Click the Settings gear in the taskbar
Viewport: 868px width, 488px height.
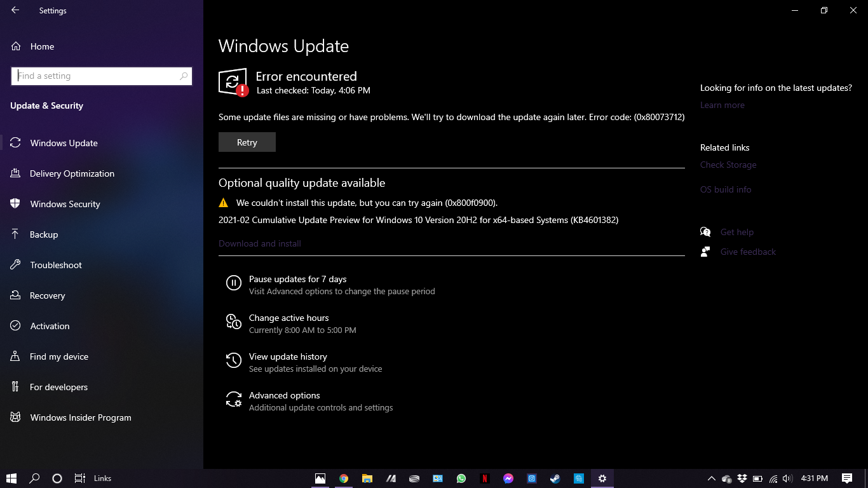click(x=602, y=478)
